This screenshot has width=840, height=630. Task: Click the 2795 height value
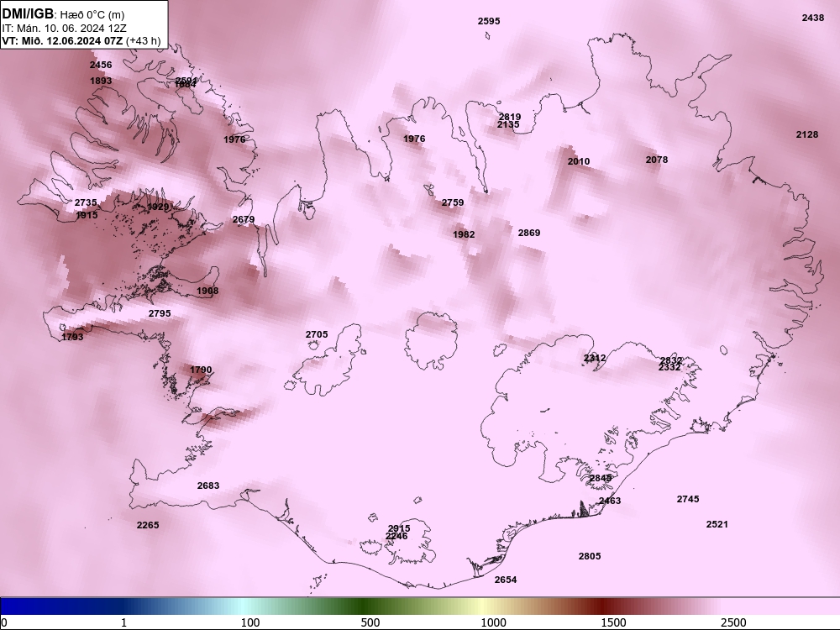point(160,313)
